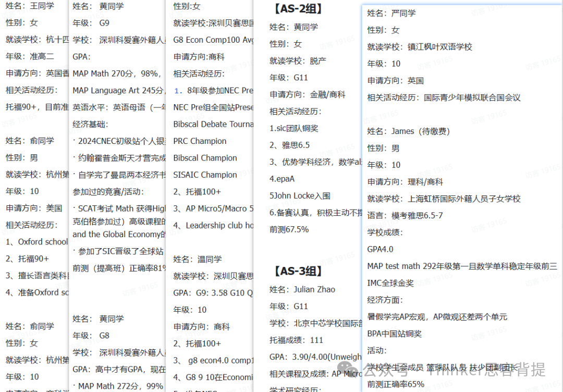Select the '8年级参加NEC Pre' line

click(213, 91)
